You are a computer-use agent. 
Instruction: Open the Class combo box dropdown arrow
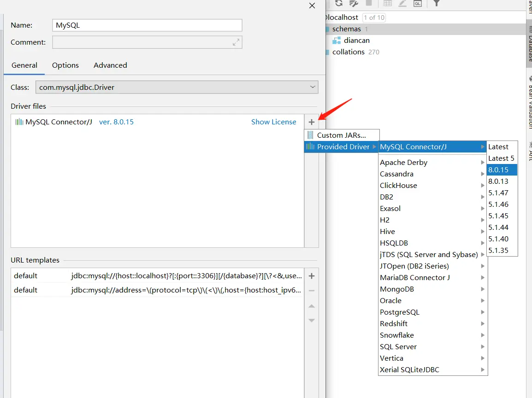pos(313,87)
